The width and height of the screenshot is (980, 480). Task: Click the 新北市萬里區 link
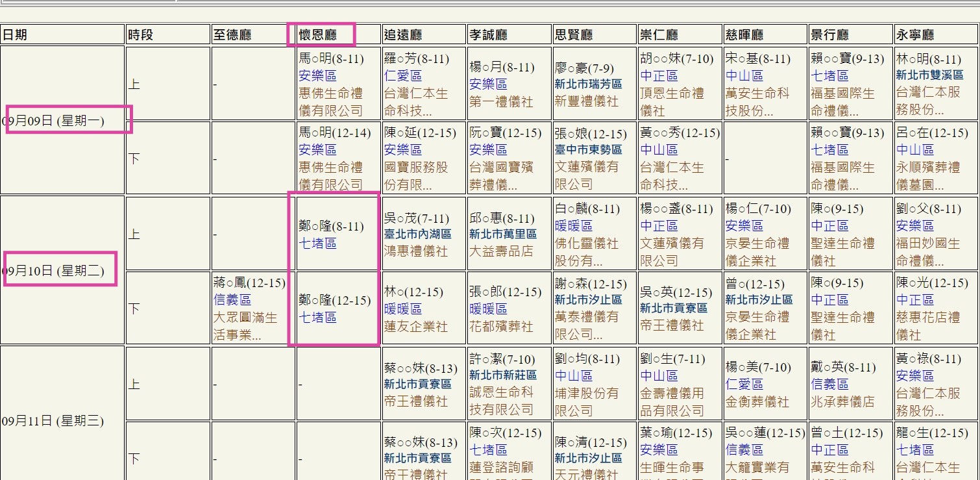pos(503,234)
